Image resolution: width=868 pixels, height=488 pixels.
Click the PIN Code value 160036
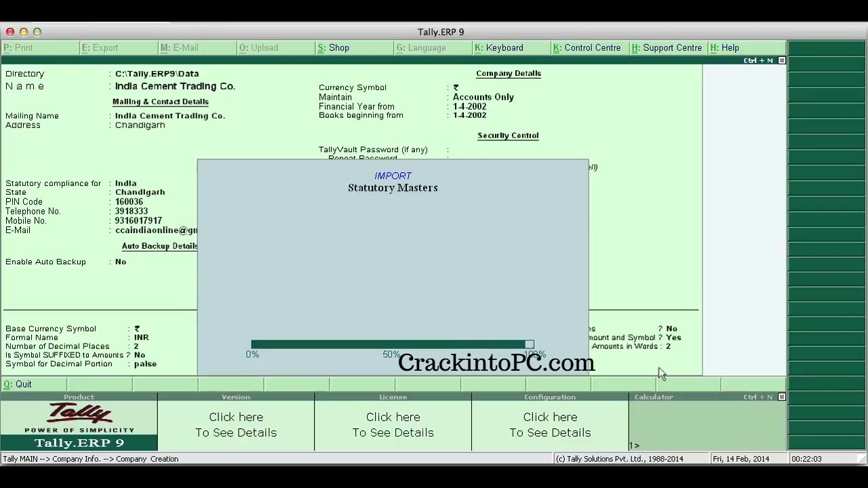pos(129,202)
